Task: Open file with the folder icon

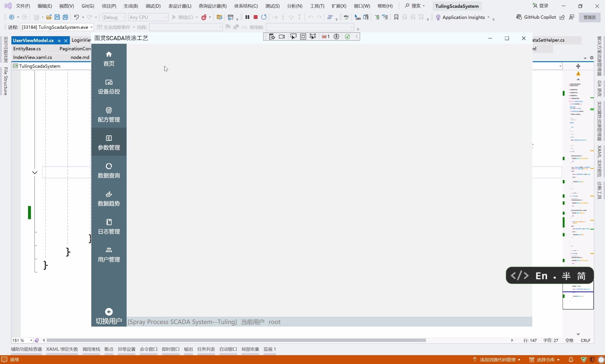Action: point(49,17)
